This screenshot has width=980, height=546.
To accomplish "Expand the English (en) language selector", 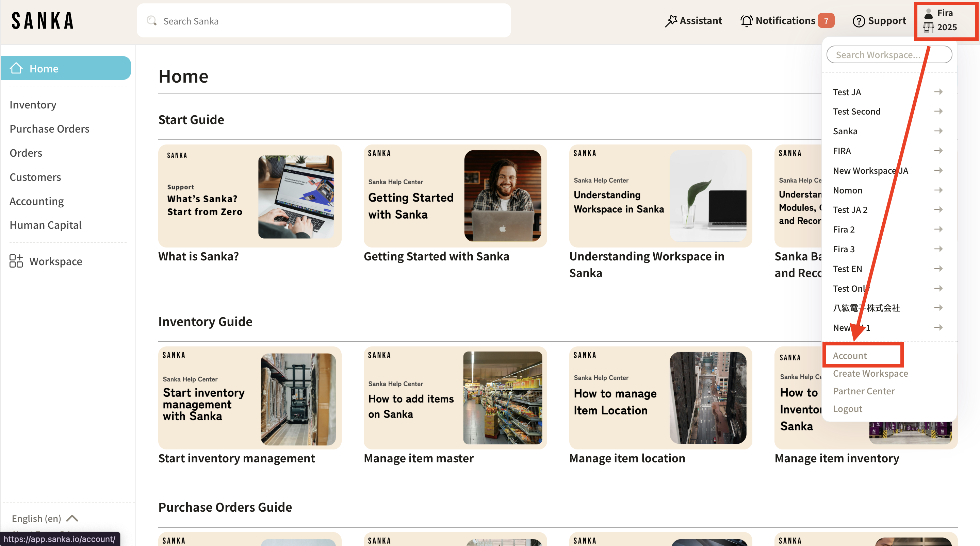I will pyautogui.click(x=36, y=518).
